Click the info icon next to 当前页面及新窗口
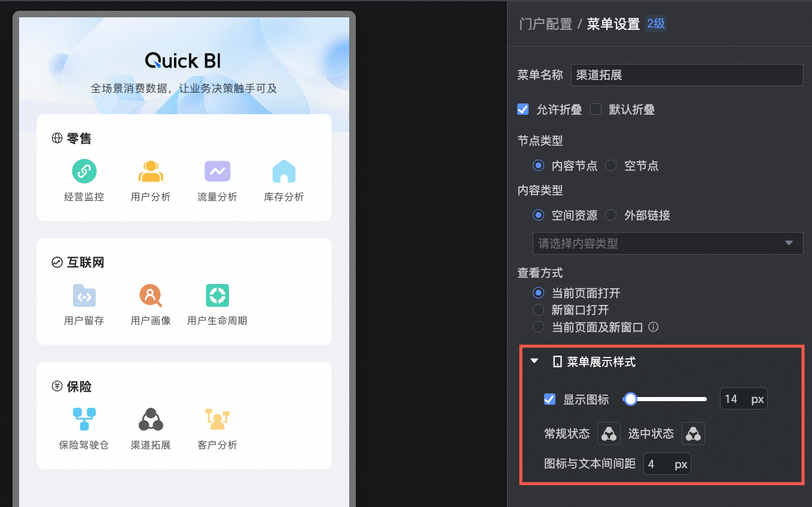 (x=654, y=327)
